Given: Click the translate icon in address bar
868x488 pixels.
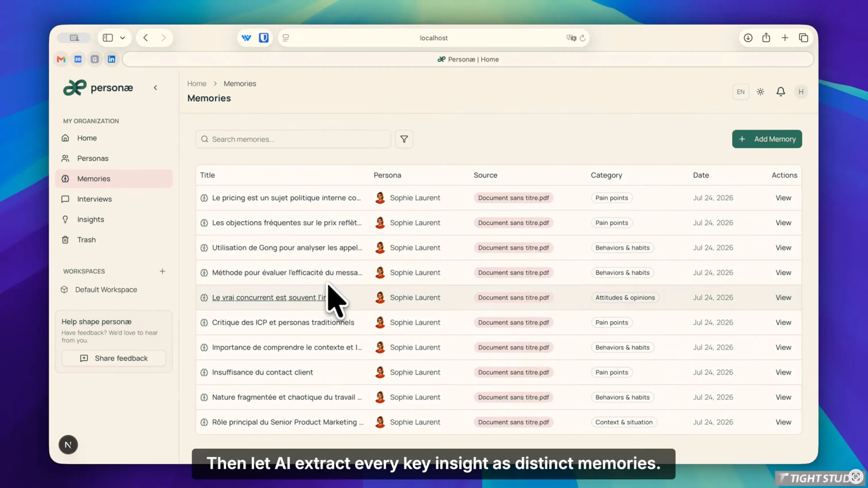Looking at the screenshot, I should [571, 38].
